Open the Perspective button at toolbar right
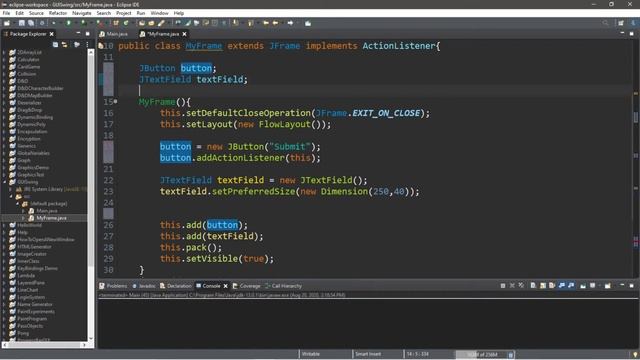Viewport: 640px width, 360px height. pos(620,23)
